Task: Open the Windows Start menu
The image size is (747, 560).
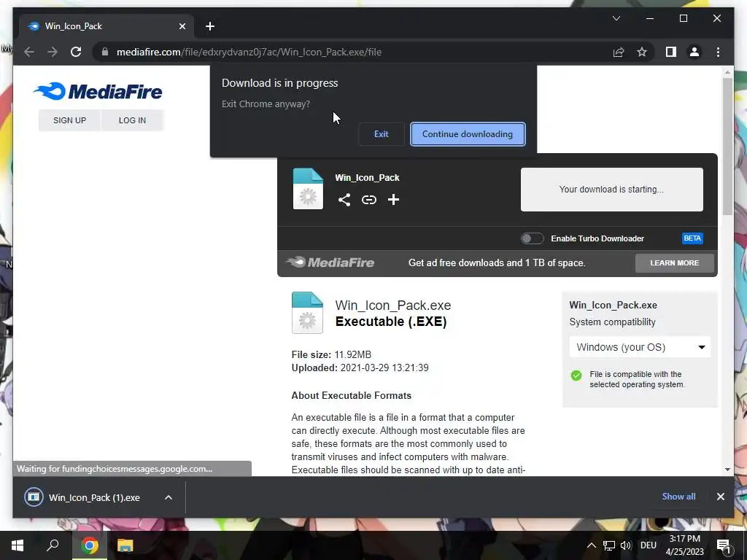Action: pos(18,545)
